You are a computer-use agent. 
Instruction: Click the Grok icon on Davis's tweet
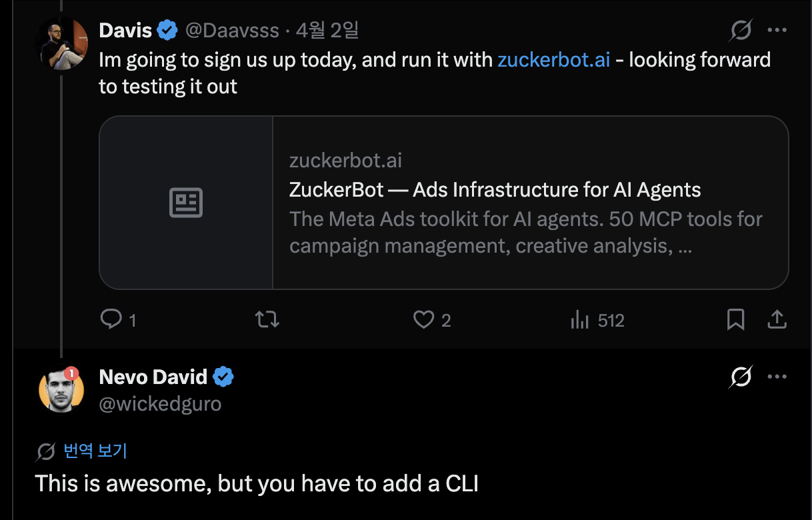point(741,30)
